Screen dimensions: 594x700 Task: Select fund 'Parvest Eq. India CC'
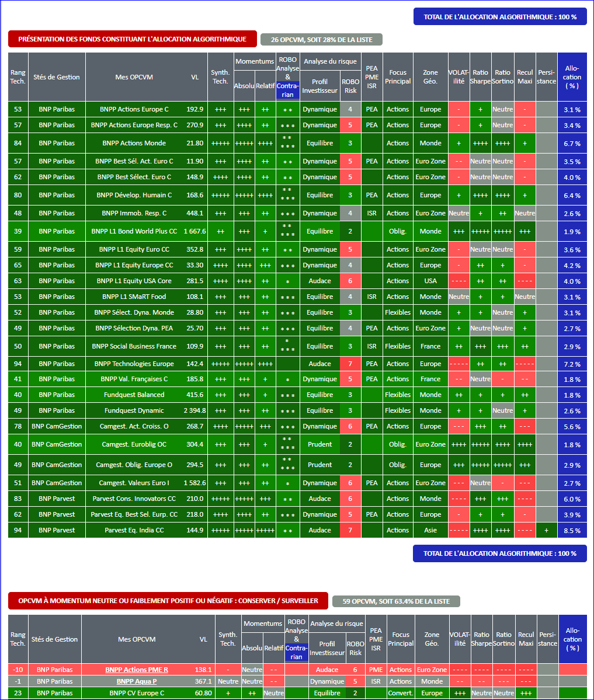point(134,530)
